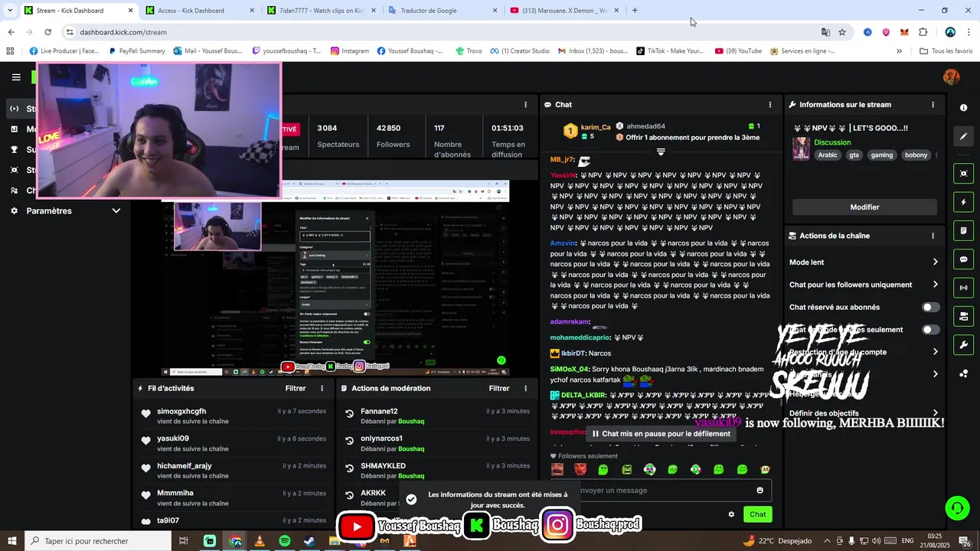Image resolution: width=980 pixels, height=551 pixels.
Task: Click the Google Translate icon in address bar
Action: click(x=825, y=32)
